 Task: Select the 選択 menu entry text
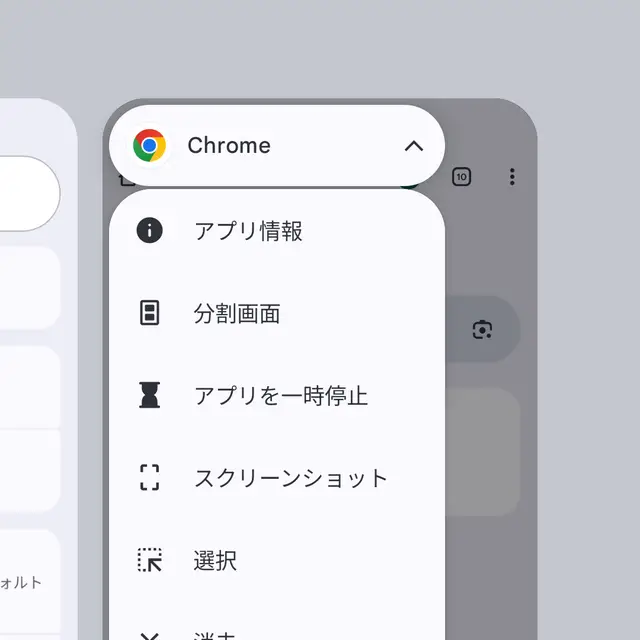point(215,560)
